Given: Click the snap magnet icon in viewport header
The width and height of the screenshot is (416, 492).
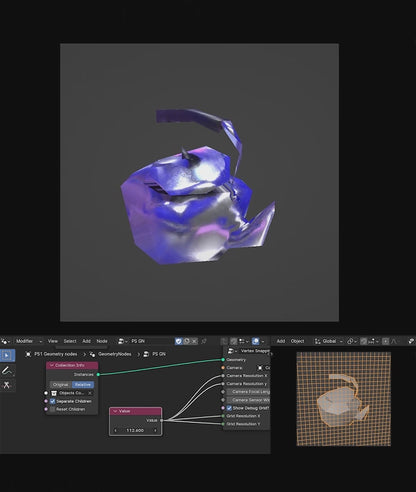Looking at the screenshot, I should point(364,341).
